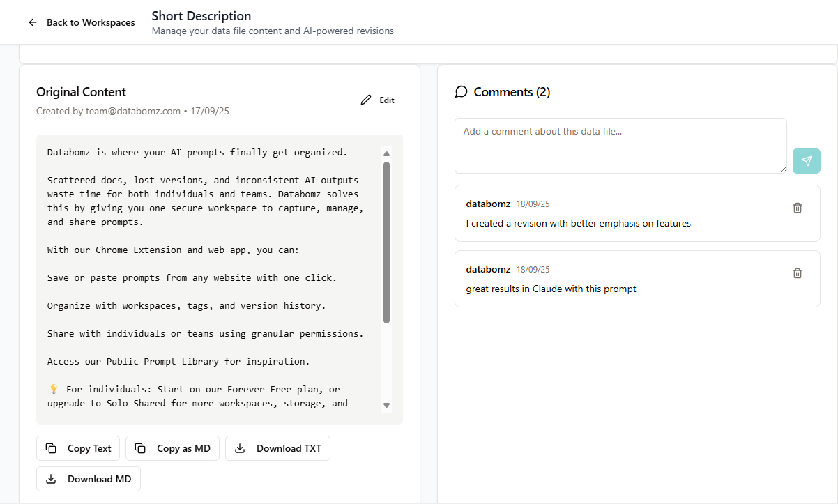Send comment with paper plane button

click(x=806, y=161)
